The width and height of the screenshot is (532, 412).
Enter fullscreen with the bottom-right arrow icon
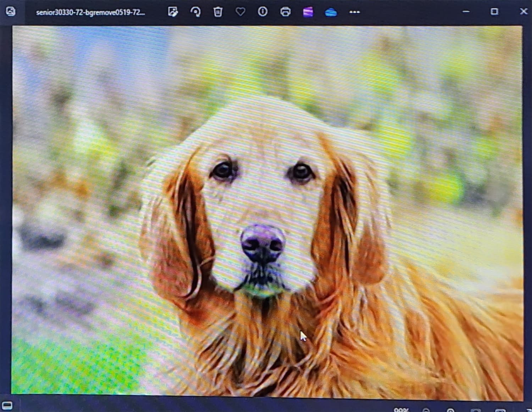click(529, 410)
